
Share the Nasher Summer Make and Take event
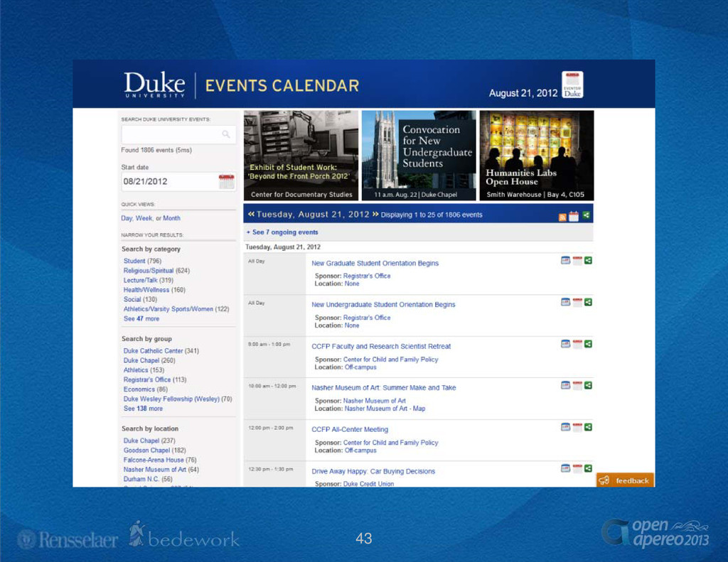click(x=588, y=385)
